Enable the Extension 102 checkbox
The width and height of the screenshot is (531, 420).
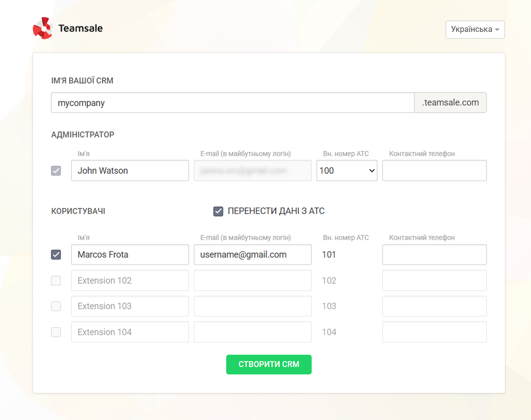coord(56,281)
